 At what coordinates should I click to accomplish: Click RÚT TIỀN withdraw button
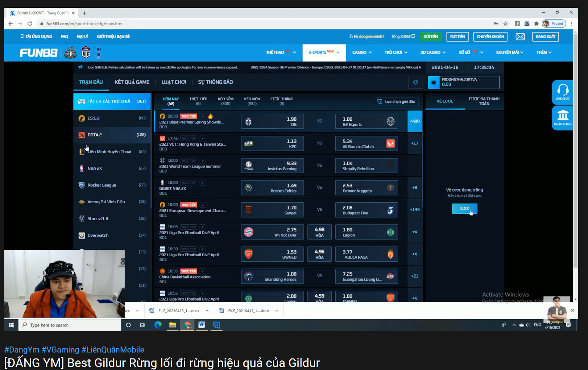click(458, 37)
